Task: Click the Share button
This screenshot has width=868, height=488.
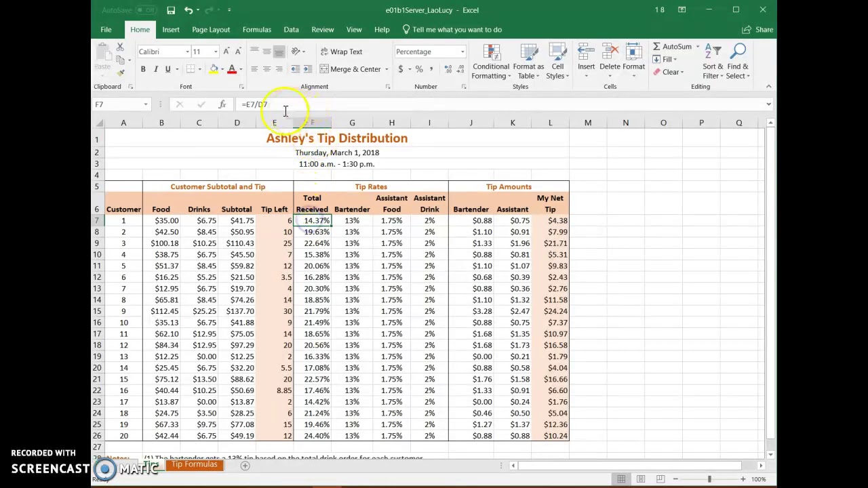Action: point(757,30)
